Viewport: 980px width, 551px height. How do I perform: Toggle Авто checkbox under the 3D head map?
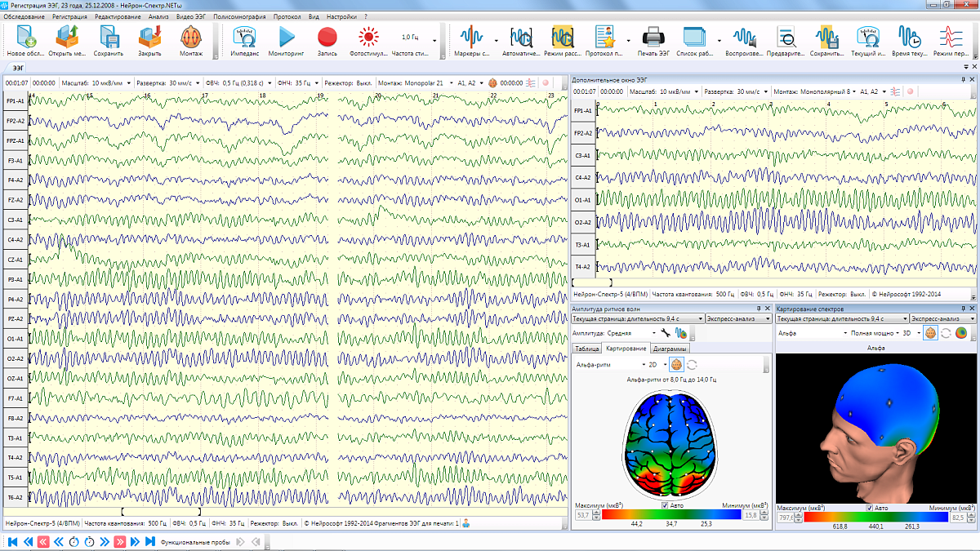tap(871, 507)
